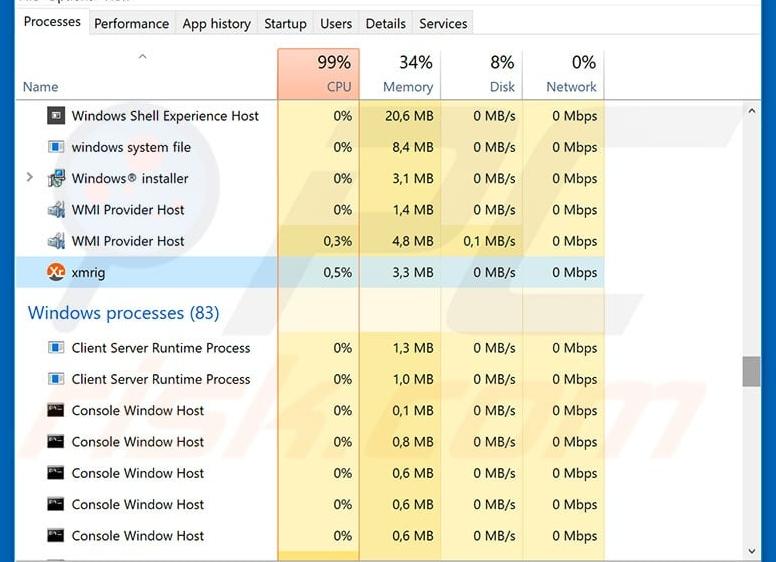This screenshot has height=562, width=776.
Task: Sort processes by the CPU column header
Action: pyautogui.click(x=318, y=74)
